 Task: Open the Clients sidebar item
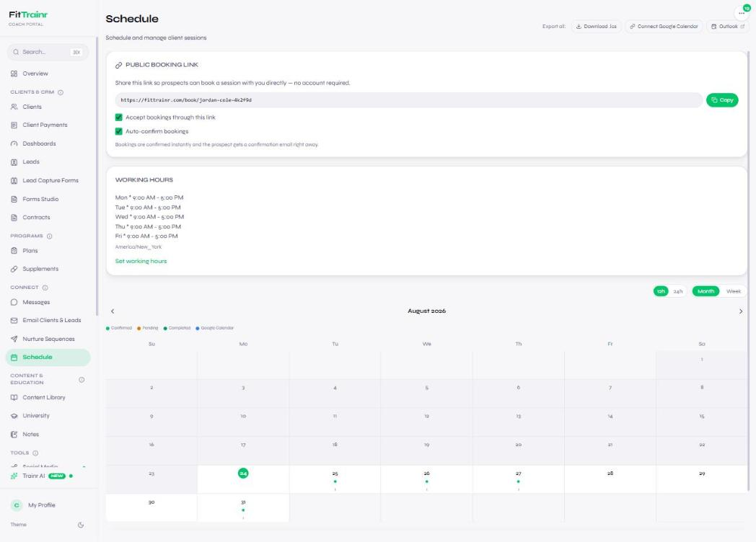(x=48, y=107)
